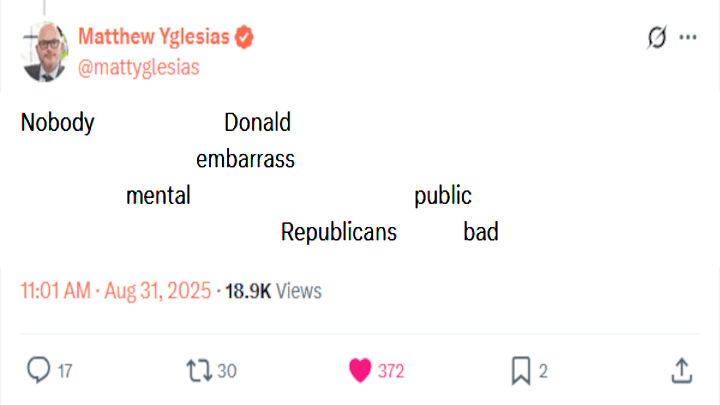Repost the tweet using the arrows icon
The image size is (720, 405).
coord(199,371)
